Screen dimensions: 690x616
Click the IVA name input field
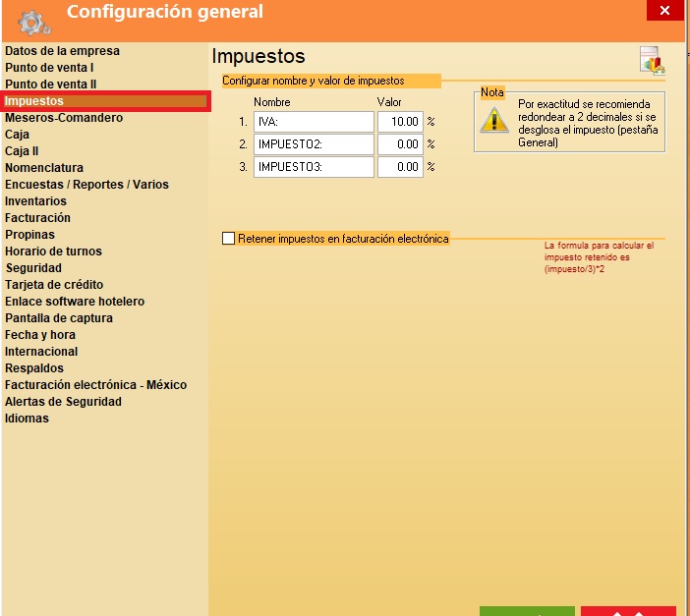tap(314, 122)
